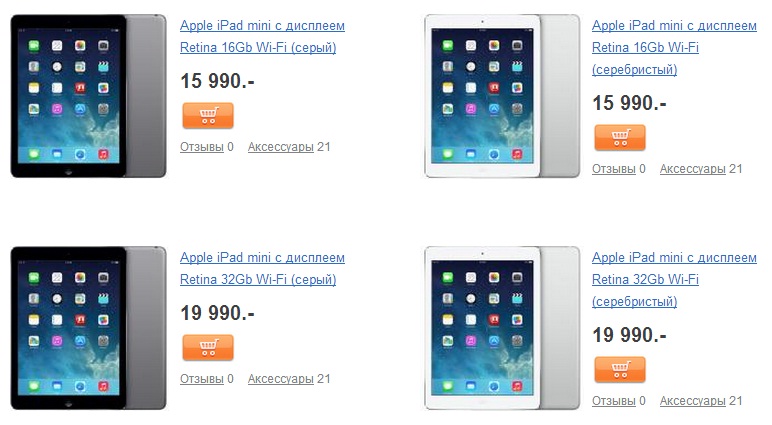Image resolution: width=772 pixels, height=425 pixels.
Task: Add gray 16Gb iPad mini to cart
Action: pyautogui.click(x=208, y=116)
